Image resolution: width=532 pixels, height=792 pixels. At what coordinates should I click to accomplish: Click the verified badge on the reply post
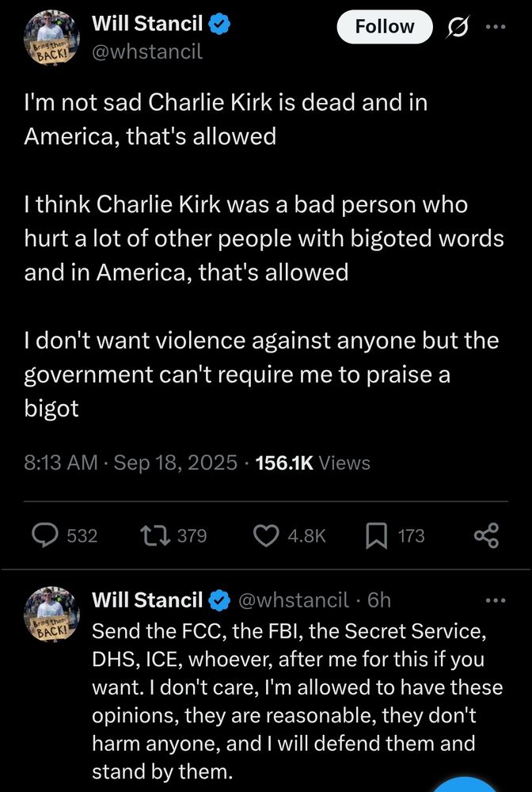(220, 600)
